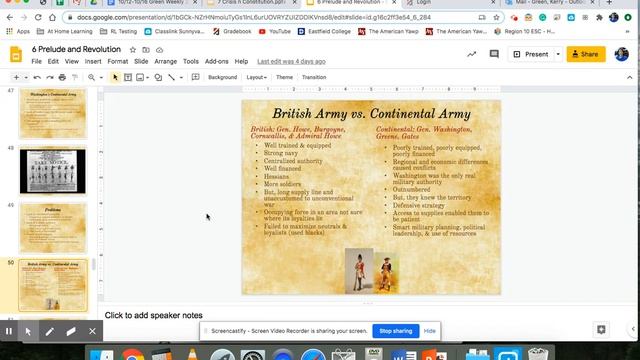Open the Insert menu
This screenshot has width=640, height=360.
pos(93,61)
